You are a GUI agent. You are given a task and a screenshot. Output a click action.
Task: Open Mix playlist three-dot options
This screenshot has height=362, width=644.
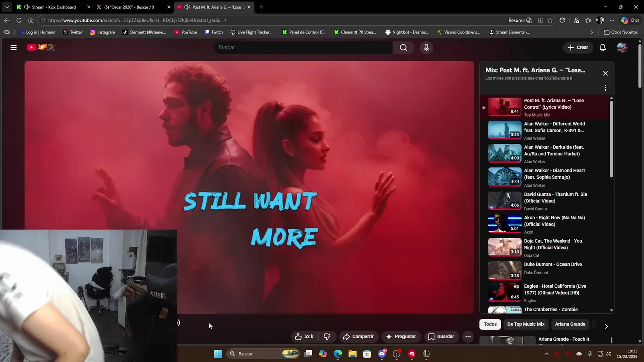tap(605, 88)
